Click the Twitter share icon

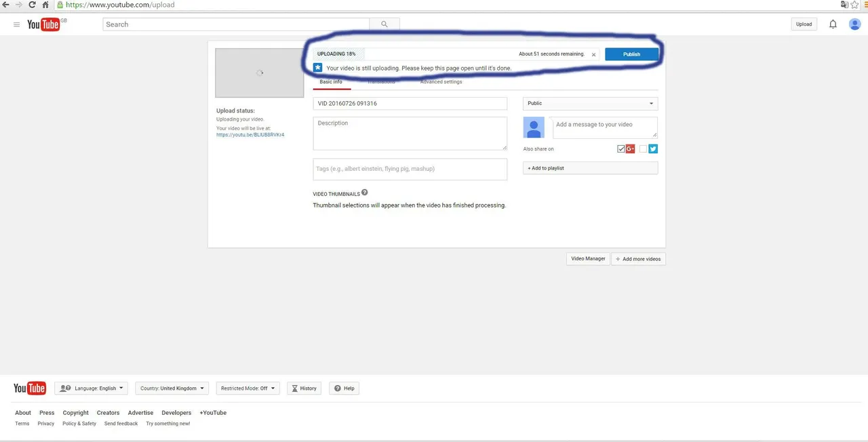pyautogui.click(x=652, y=149)
